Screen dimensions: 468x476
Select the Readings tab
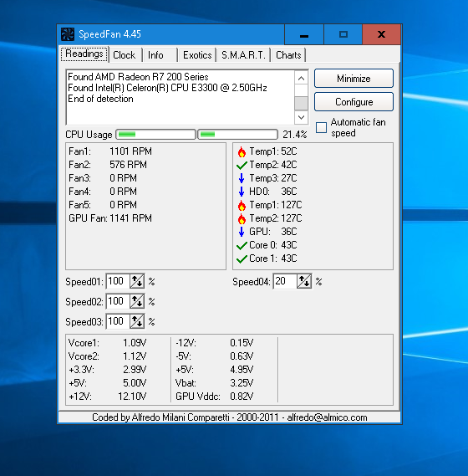(84, 54)
